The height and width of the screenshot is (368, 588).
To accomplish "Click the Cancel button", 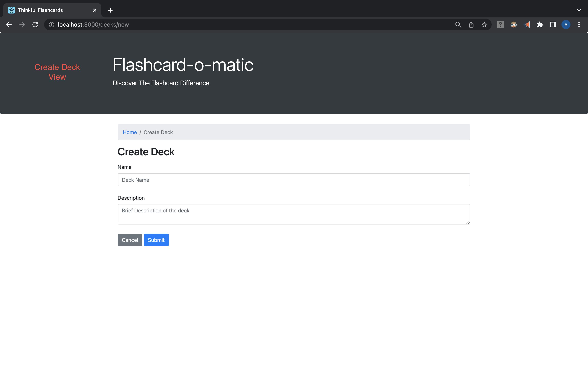I will (130, 240).
